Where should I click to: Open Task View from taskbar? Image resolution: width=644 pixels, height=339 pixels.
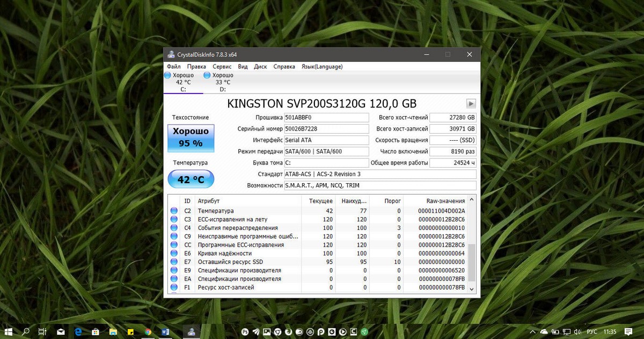pos(42,332)
